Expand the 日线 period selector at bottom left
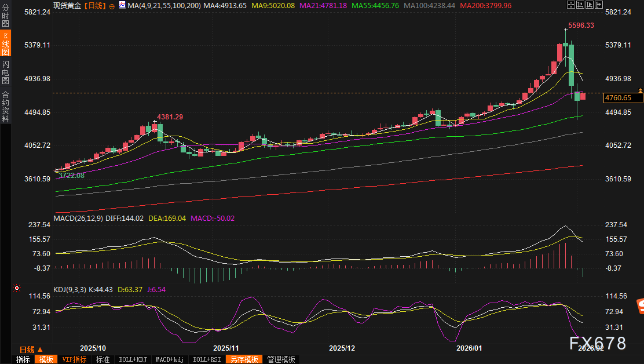Screen dimensions: 644x364 click(x=31, y=350)
